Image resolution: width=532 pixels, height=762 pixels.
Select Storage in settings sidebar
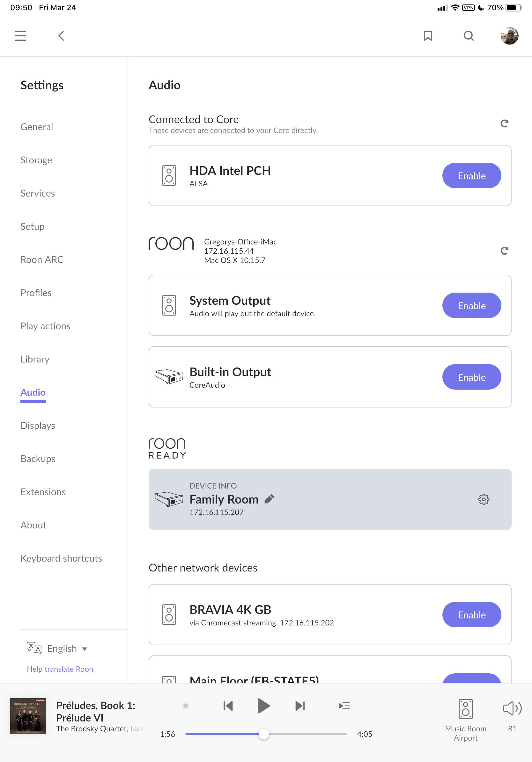click(36, 160)
